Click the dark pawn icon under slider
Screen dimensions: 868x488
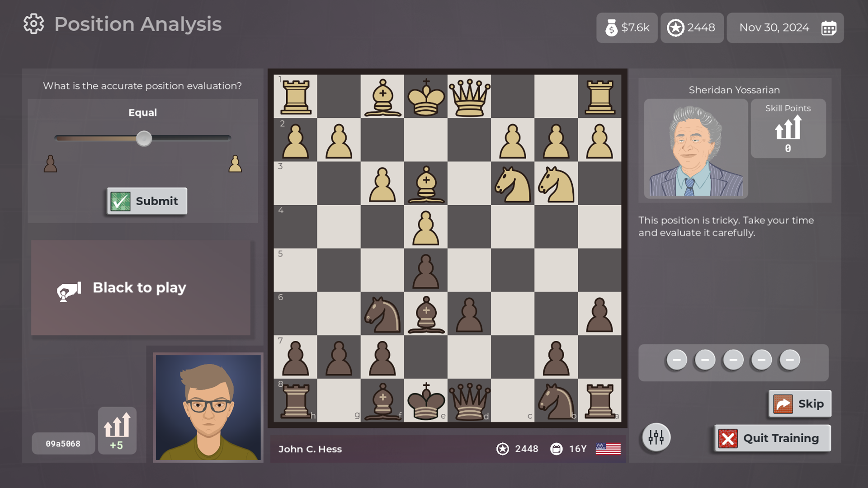pyautogui.click(x=51, y=164)
